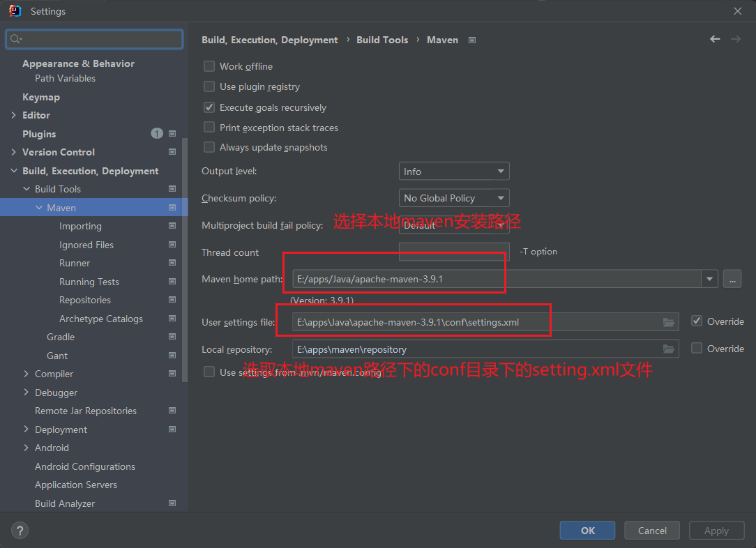This screenshot has height=548, width=756.
Task: Click the Local repository path field
Action: [x=485, y=349]
